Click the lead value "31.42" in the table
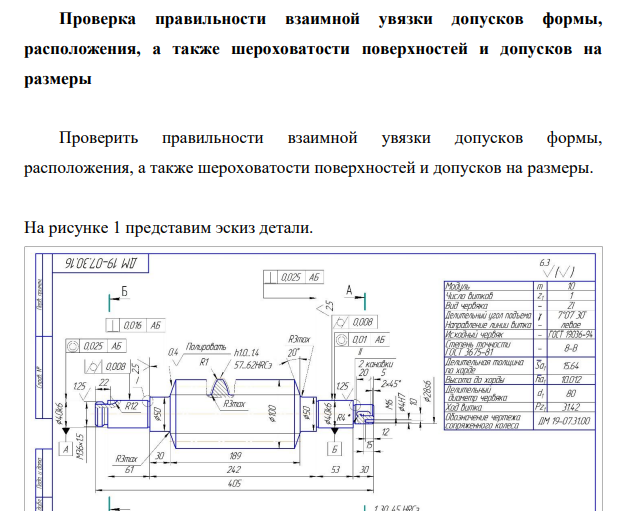 [x=570, y=407]
